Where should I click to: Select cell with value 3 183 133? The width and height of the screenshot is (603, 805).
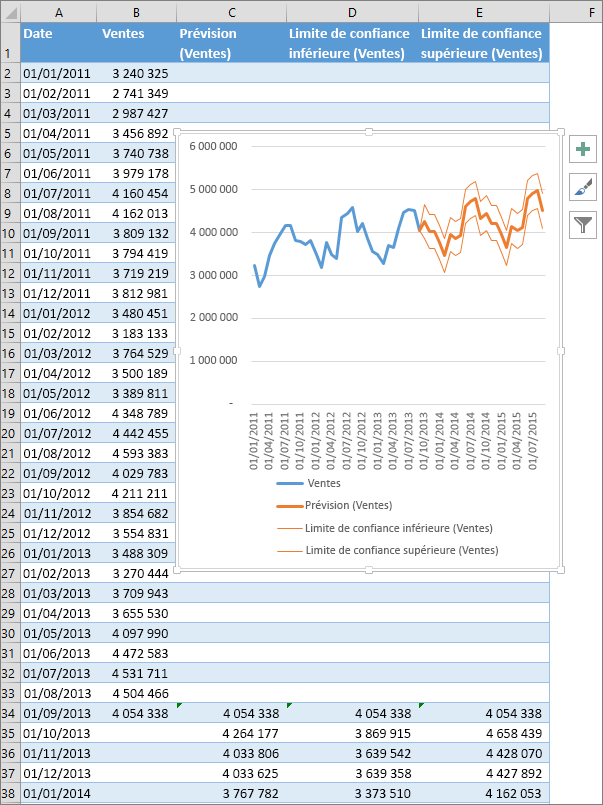(x=136, y=333)
